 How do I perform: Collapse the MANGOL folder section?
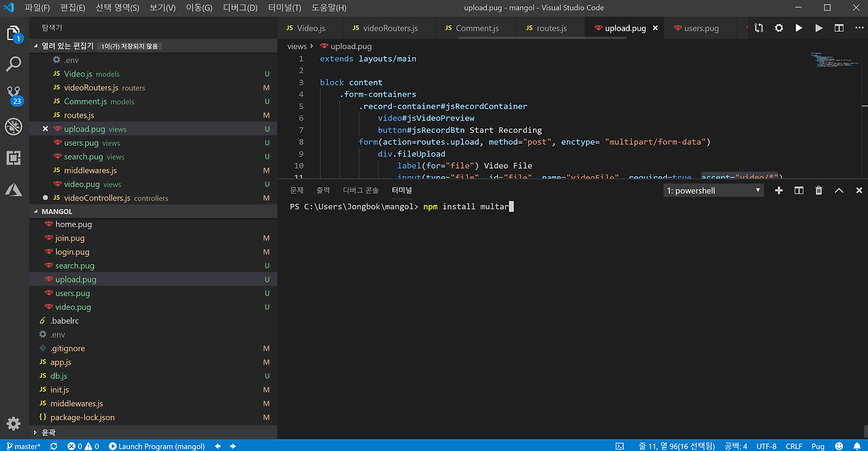coord(37,212)
